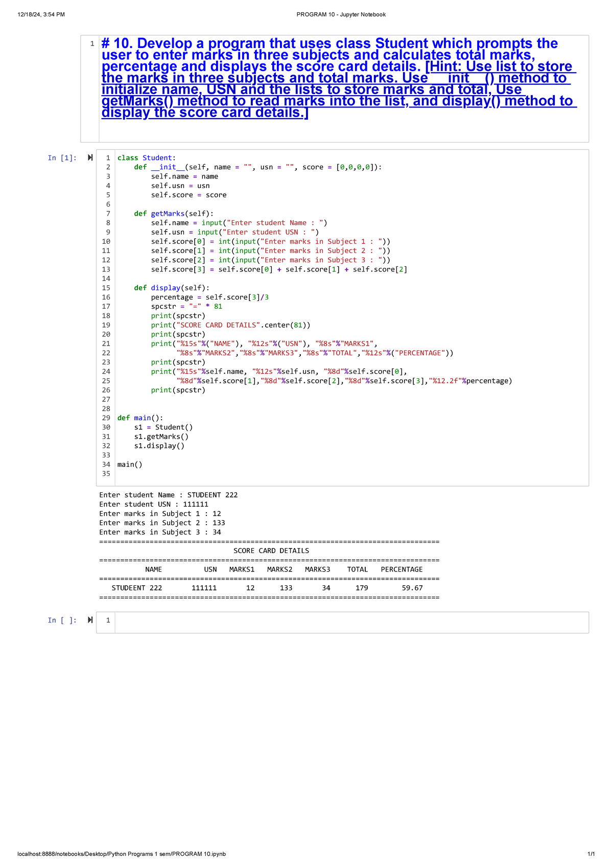Click the 'PERCENTAGE' column header in output
613x868 pixels.
(402, 569)
